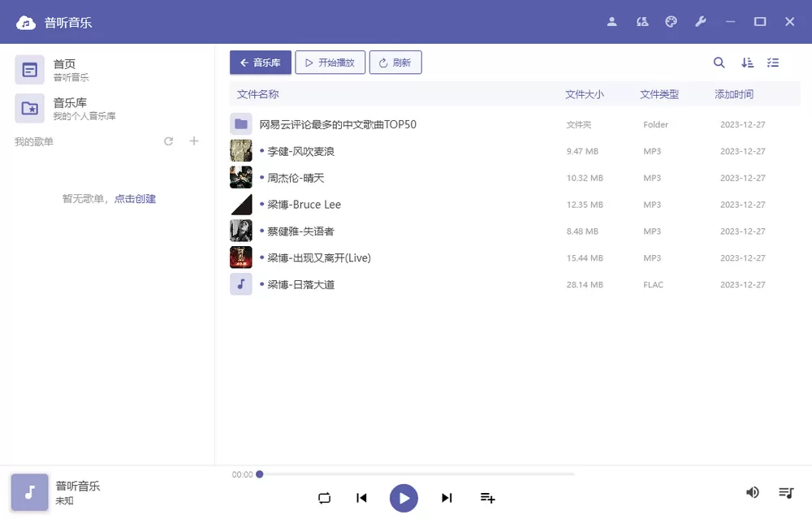Image resolution: width=812 pixels, height=519 pixels.
Task: Click the plus icon to create a playlist
Action: [193, 141]
